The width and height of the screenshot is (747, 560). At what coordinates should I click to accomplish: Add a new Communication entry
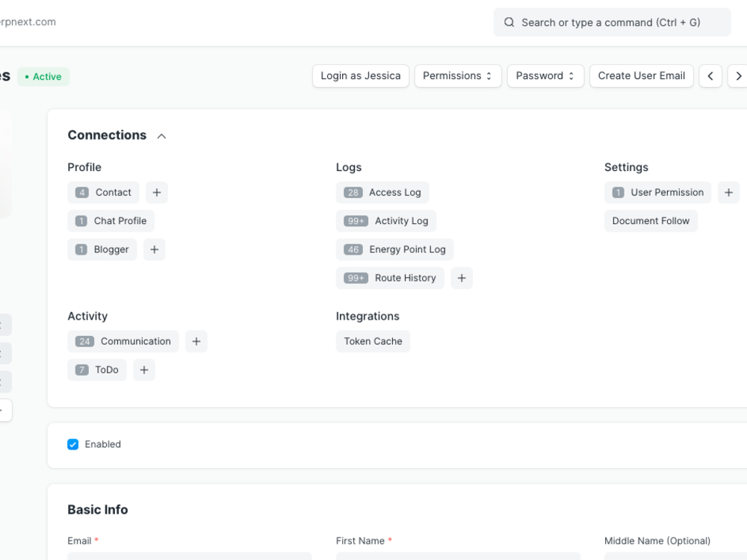196,341
